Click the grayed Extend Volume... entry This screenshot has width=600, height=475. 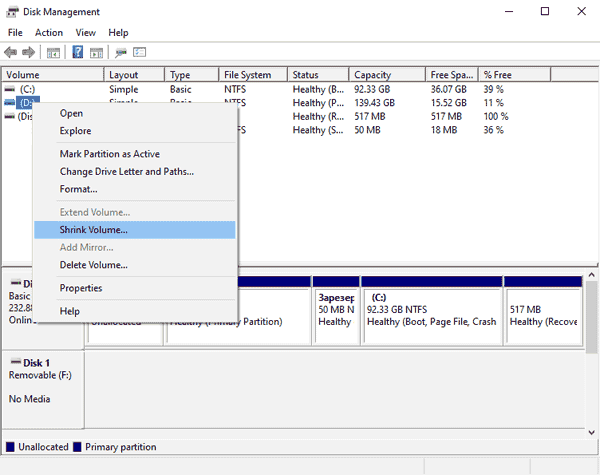(x=135, y=212)
